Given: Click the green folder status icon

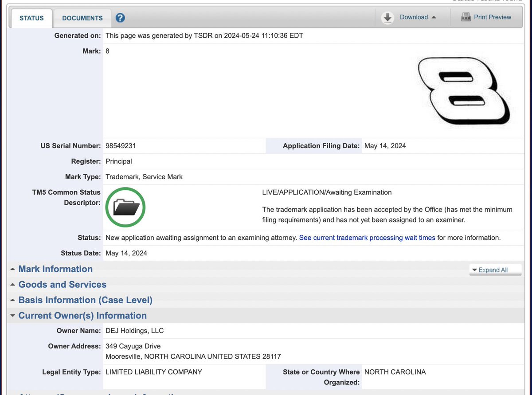Looking at the screenshot, I should pos(125,207).
